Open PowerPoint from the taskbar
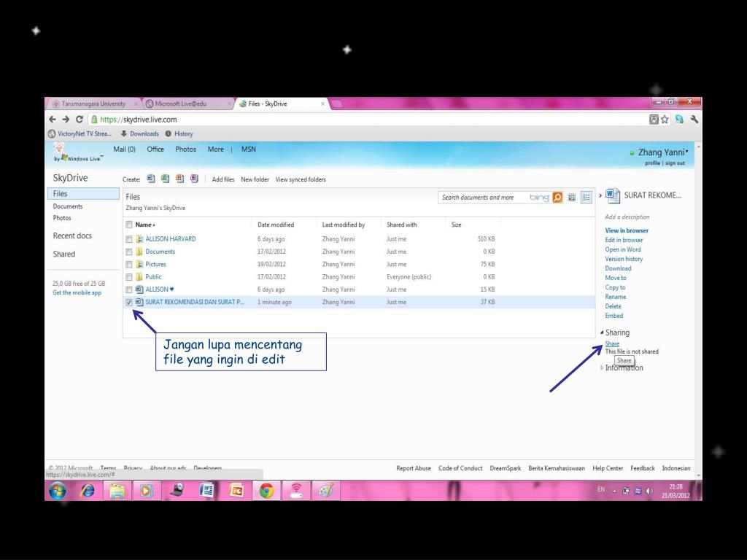Image resolution: width=747 pixels, height=560 pixels. tap(236, 491)
